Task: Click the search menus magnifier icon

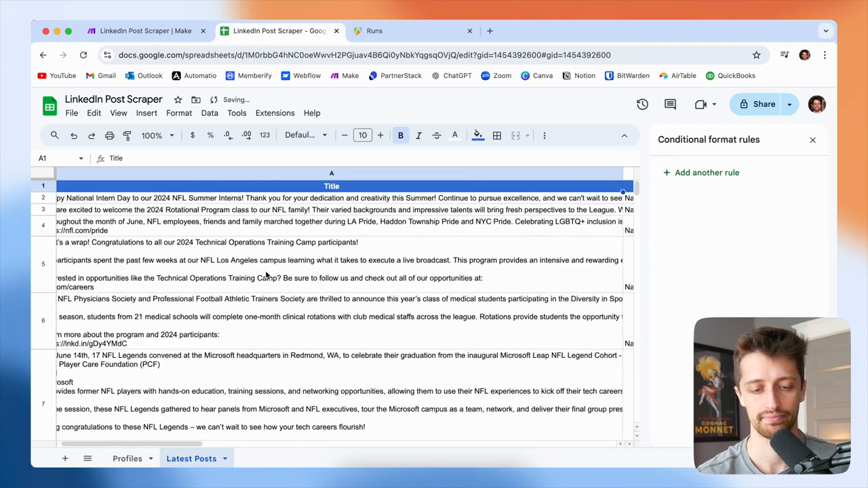Action: point(55,136)
